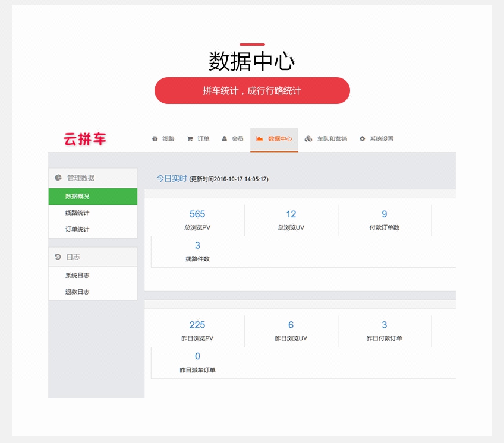Click the 云拼车 logo
Viewport: 504px width, 443px height.
coord(85,139)
